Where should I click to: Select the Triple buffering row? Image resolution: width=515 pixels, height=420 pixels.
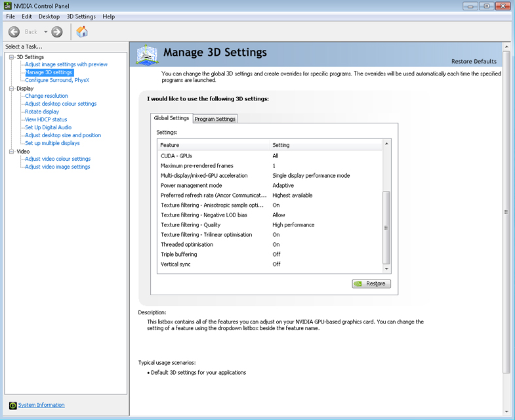pos(270,255)
